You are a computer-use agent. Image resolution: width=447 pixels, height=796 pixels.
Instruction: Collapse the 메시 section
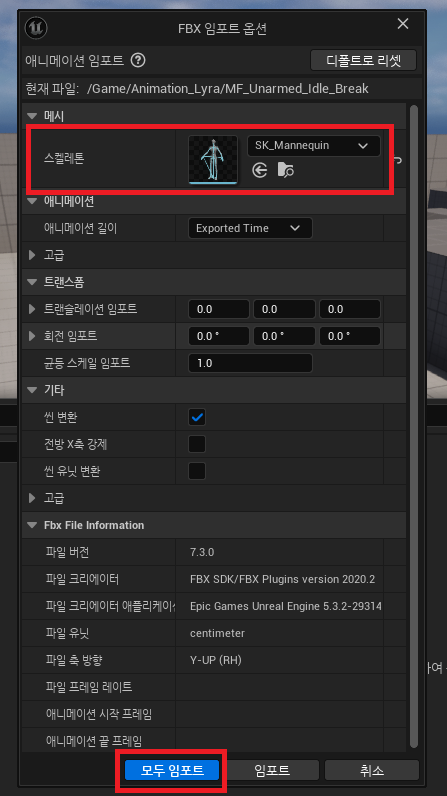click(33, 116)
